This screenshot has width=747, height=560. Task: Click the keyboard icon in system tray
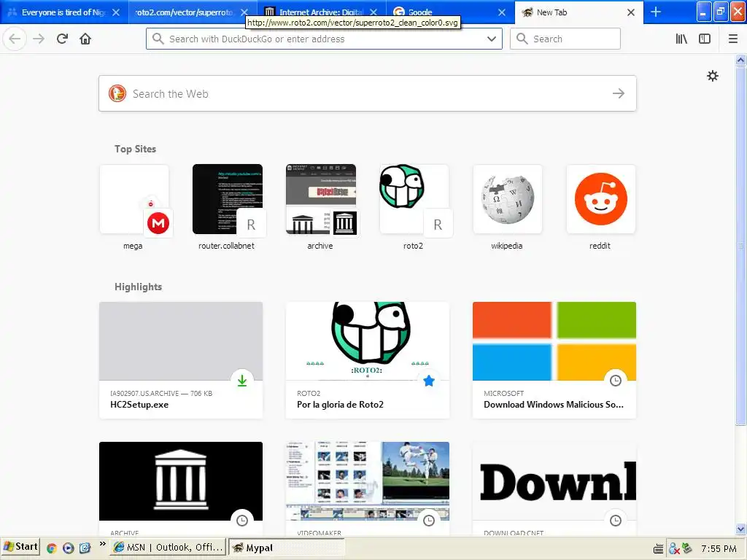[x=658, y=549]
